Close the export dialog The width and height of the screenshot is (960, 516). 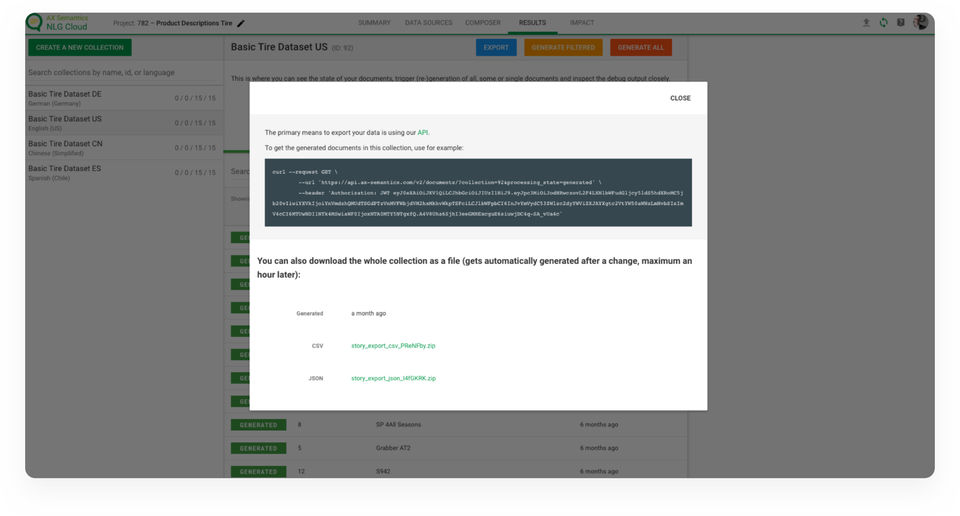pos(680,98)
